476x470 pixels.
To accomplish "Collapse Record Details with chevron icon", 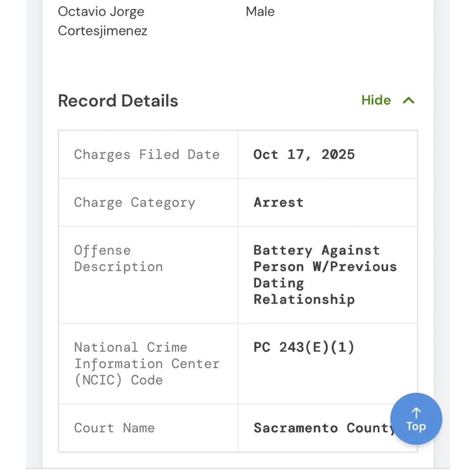I will 409,101.
